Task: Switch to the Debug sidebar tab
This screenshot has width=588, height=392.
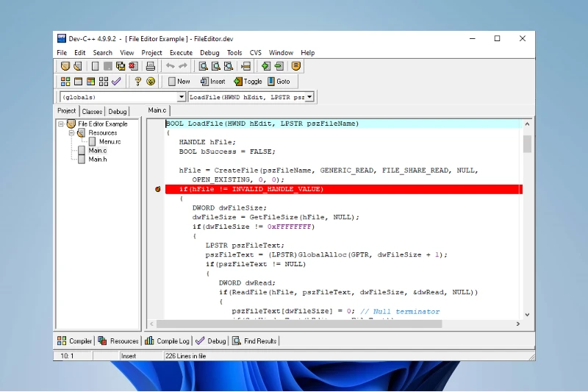Action: 118,111
